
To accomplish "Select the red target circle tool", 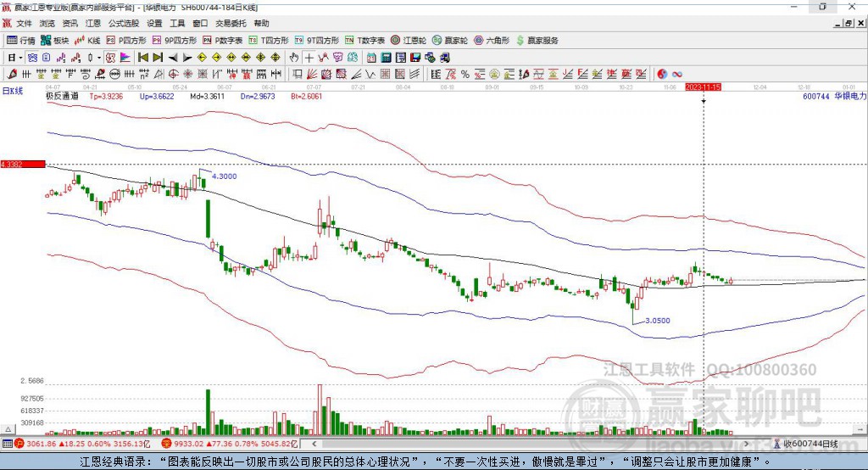I will pyautogui.click(x=173, y=75).
